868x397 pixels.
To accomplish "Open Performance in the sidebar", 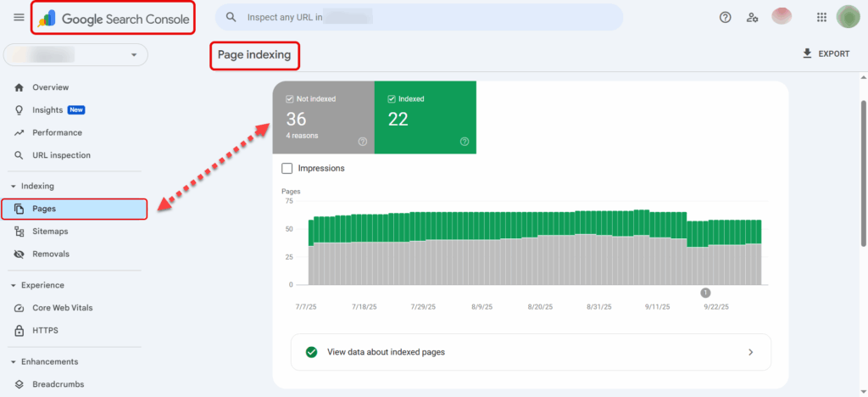I will pyautogui.click(x=57, y=132).
